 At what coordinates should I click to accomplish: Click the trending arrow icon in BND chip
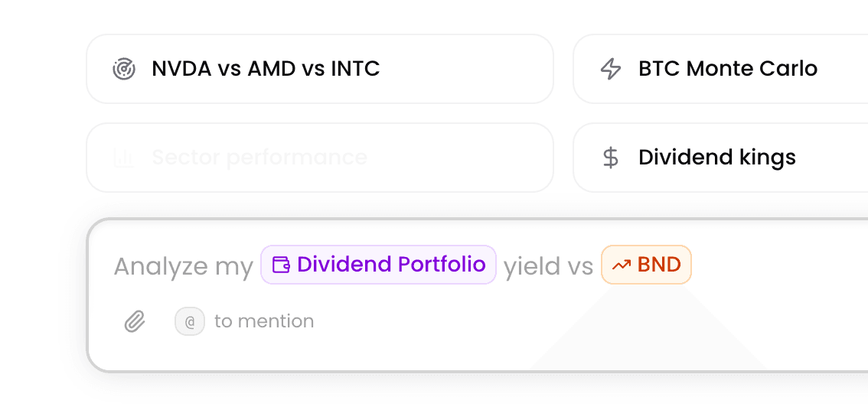click(x=622, y=265)
